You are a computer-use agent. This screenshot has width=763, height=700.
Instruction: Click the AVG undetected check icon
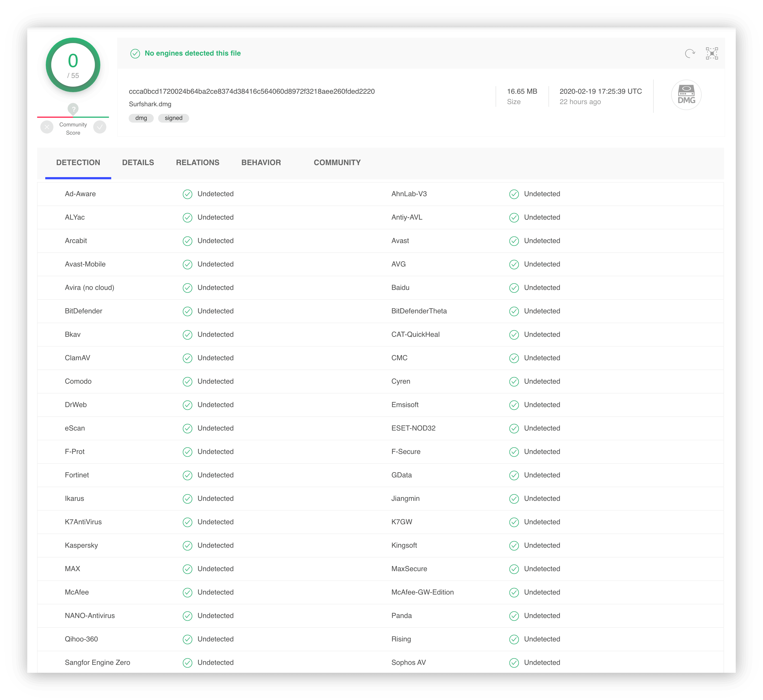(x=514, y=264)
